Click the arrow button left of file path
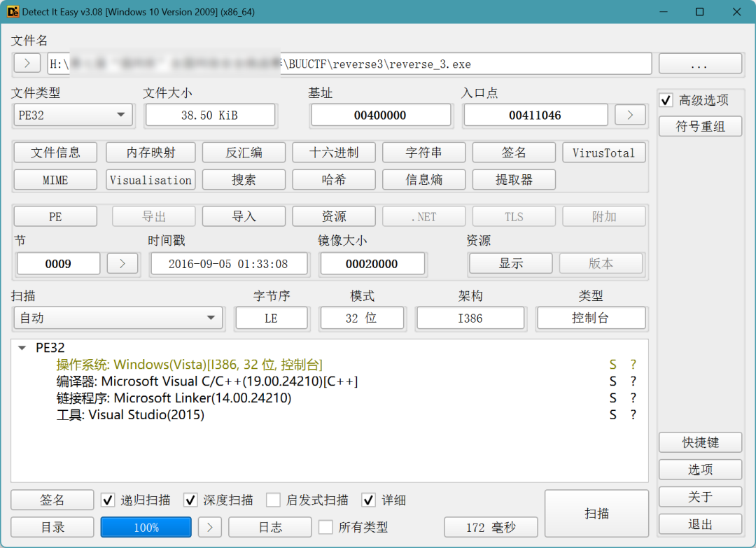756x548 pixels. 27,63
